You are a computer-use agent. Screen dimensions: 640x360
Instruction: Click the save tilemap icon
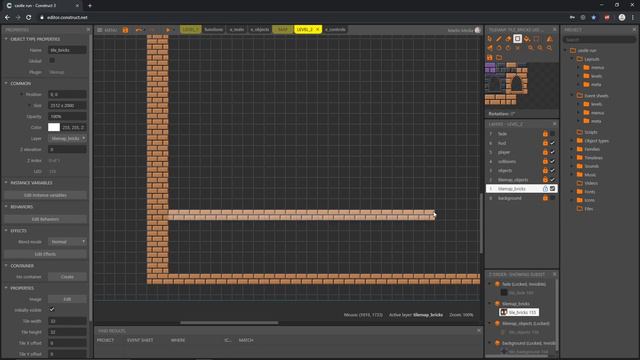489,58
